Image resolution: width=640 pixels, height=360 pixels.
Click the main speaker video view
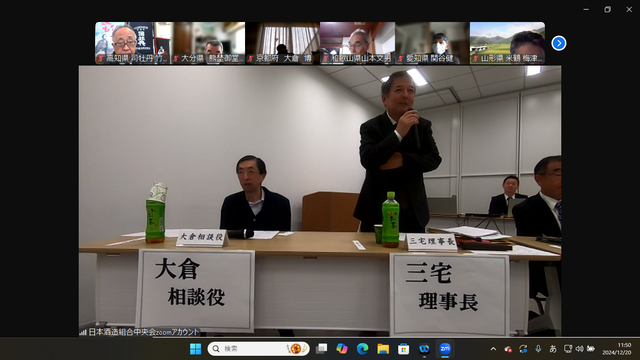320,201
